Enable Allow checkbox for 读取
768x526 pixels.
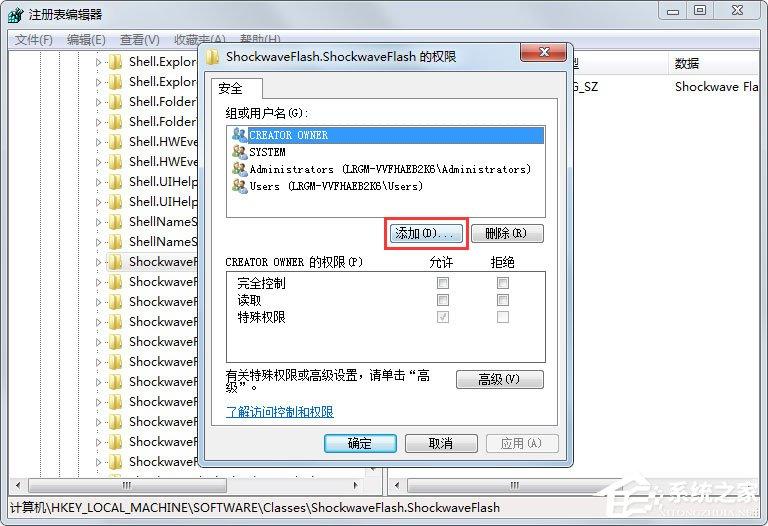coord(443,300)
